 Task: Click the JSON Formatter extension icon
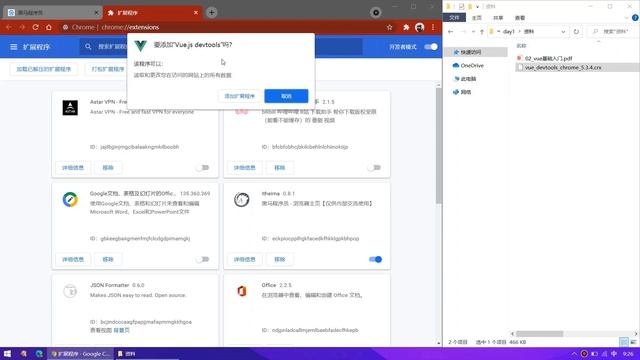coord(70,291)
